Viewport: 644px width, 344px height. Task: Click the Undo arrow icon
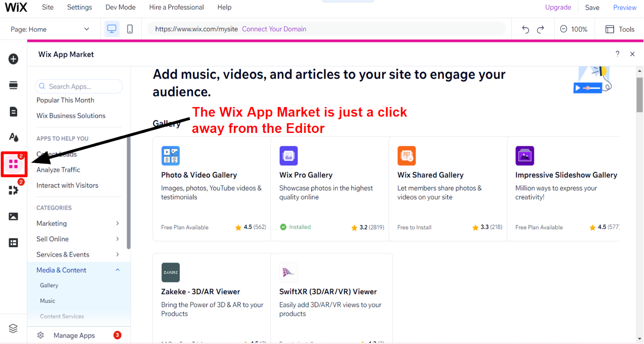click(x=525, y=29)
